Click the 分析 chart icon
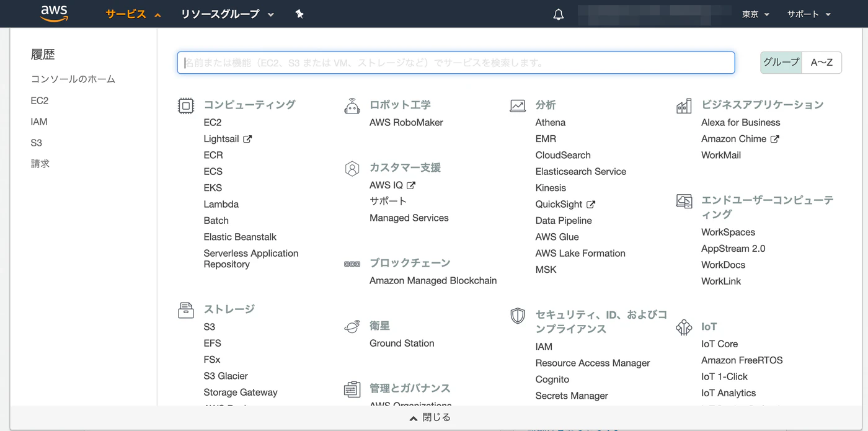868x431 pixels. click(x=518, y=106)
